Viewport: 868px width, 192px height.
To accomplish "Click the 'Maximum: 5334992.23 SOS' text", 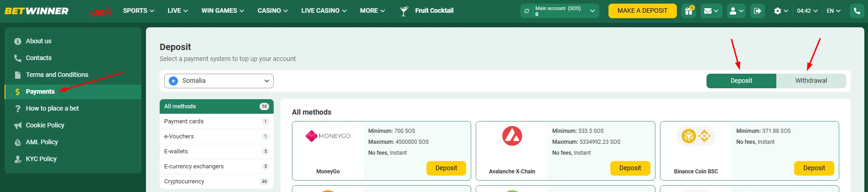I will point(586,142).
